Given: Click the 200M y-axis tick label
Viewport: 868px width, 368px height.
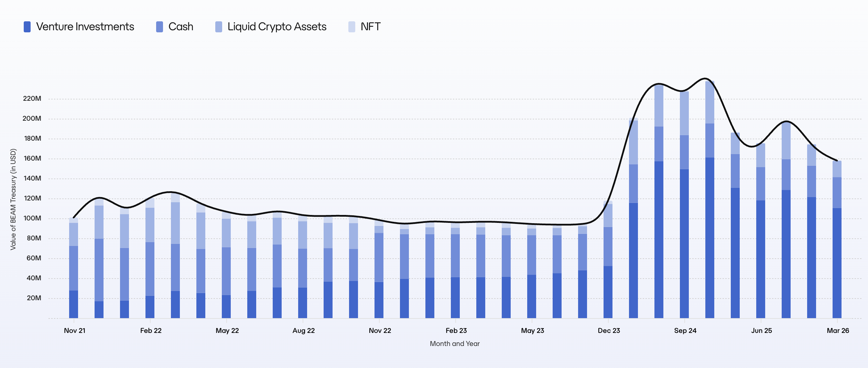Looking at the screenshot, I should tap(32, 119).
